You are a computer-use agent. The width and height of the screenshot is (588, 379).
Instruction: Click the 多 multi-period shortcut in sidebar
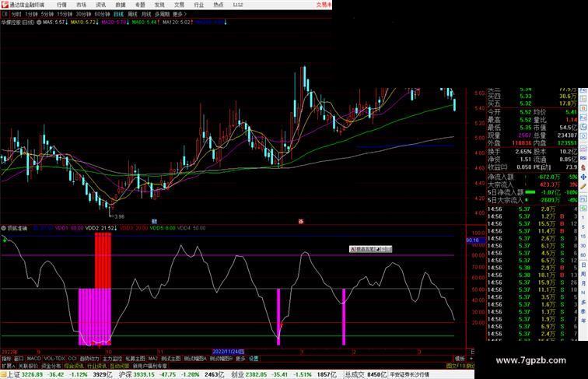[583, 302]
